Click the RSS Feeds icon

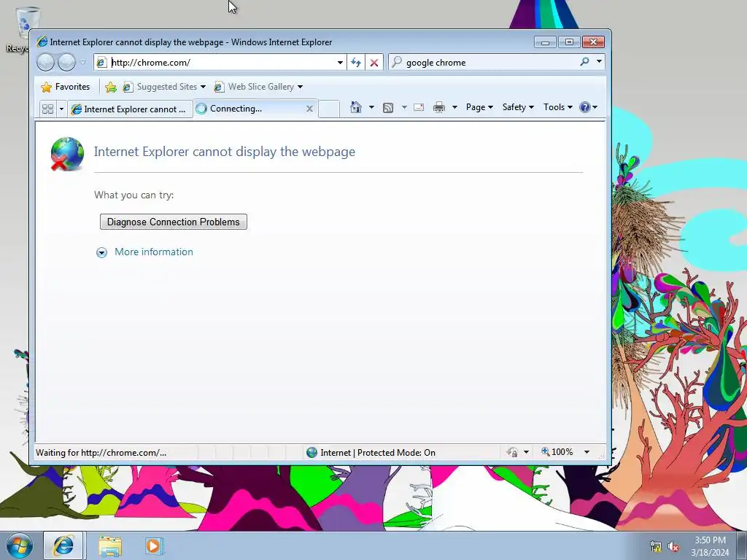coord(388,108)
